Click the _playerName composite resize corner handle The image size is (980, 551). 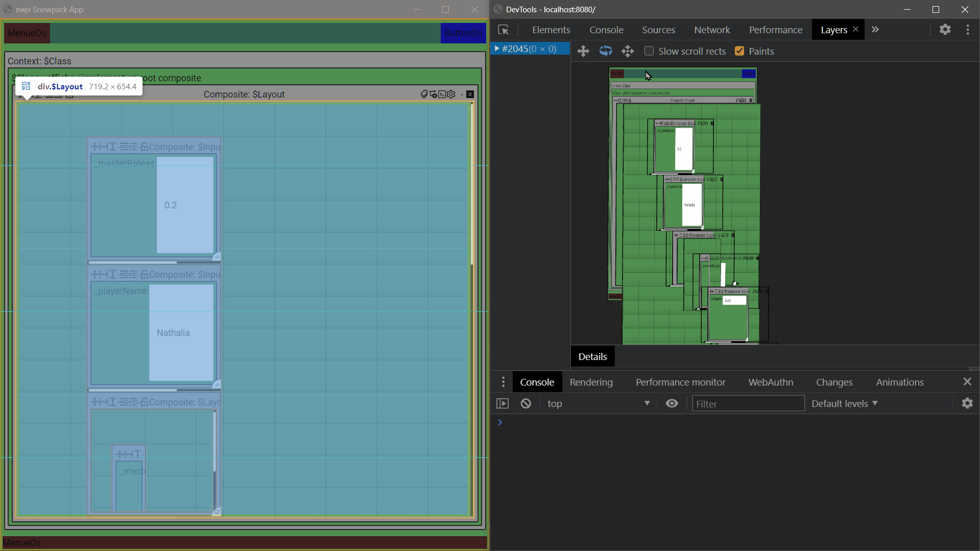(217, 384)
